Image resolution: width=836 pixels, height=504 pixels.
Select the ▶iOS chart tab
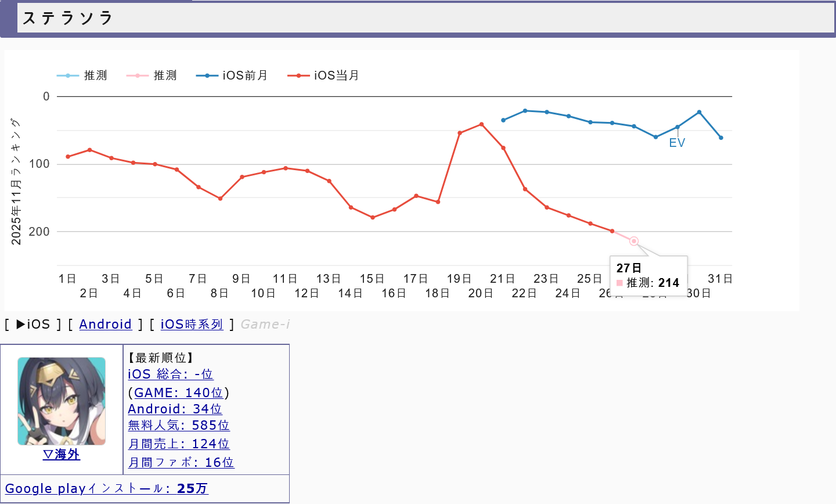click(33, 324)
